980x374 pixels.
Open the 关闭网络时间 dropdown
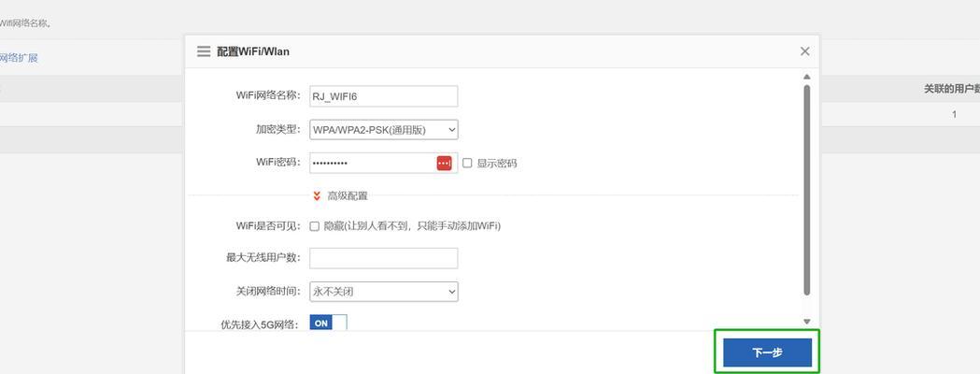pyautogui.click(x=384, y=292)
